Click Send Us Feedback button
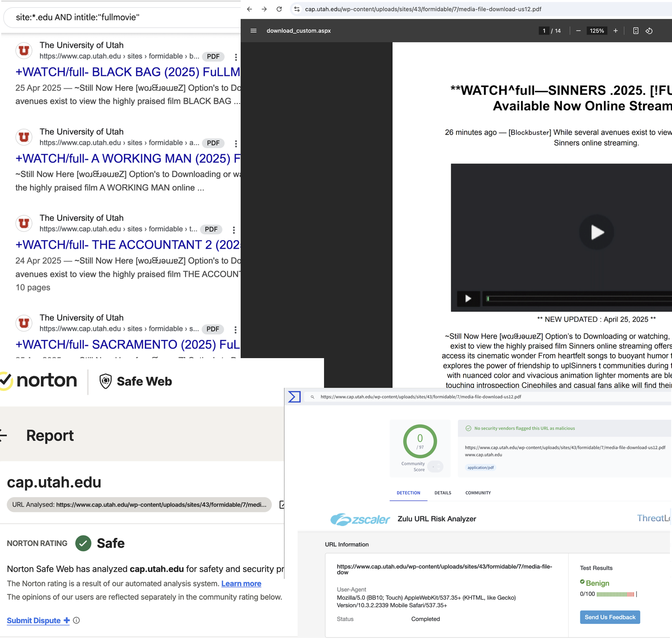The width and height of the screenshot is (672, 642). click(610, 617)
